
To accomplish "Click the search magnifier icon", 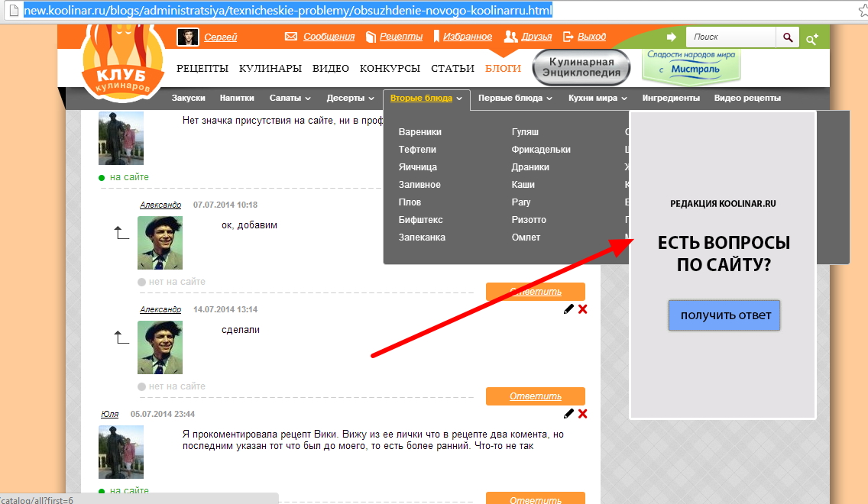I will tap(787, 37).
